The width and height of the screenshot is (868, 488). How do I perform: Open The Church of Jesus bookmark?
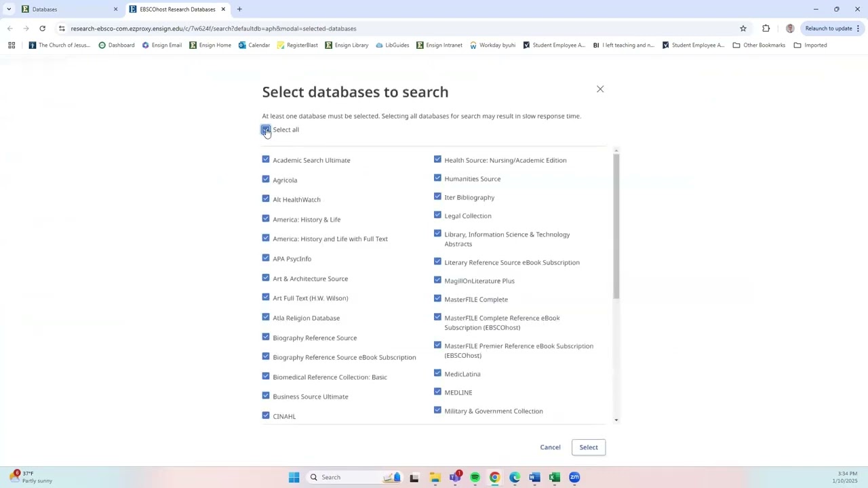tap(59, 45)
